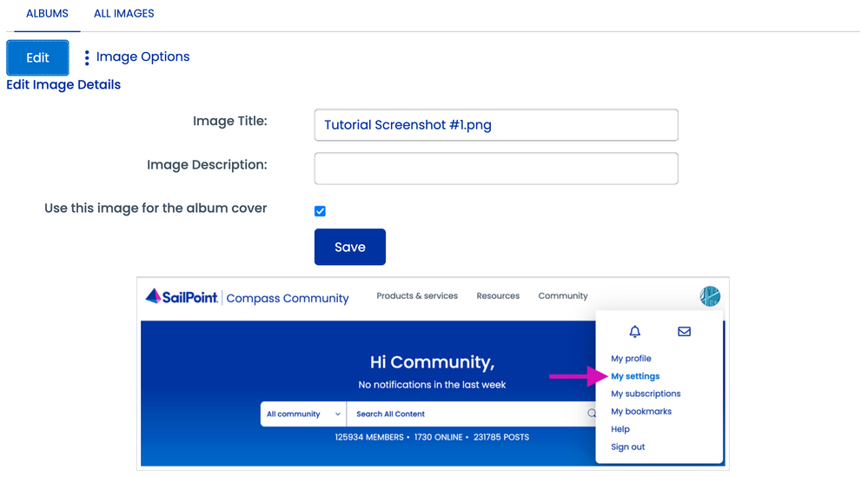
Task: Open Products & services navigation item
Action: click(417, 296)
